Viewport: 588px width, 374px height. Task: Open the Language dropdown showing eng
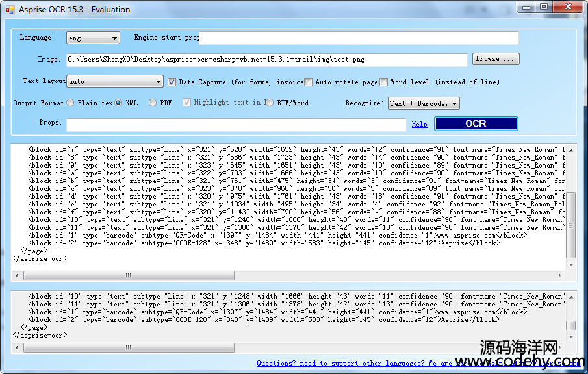click(x=93, y=38)
